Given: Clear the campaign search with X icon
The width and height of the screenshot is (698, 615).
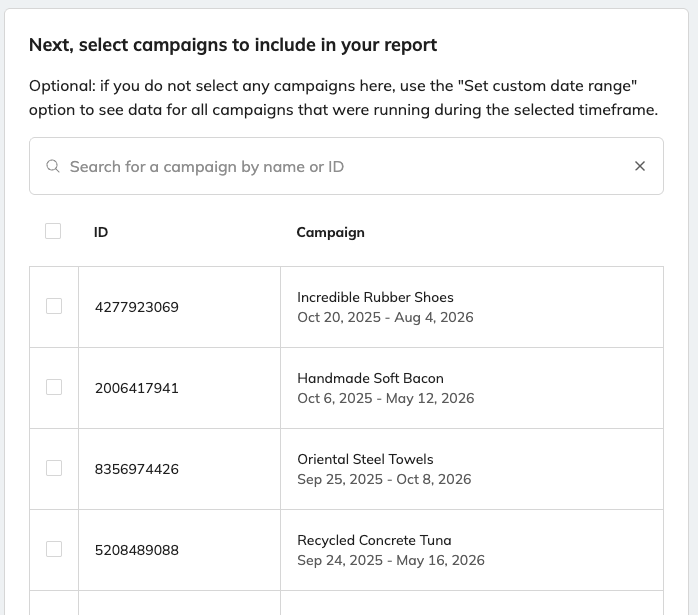Looking at the screenshot, I should pyautogui.click(x=640, y=166).
